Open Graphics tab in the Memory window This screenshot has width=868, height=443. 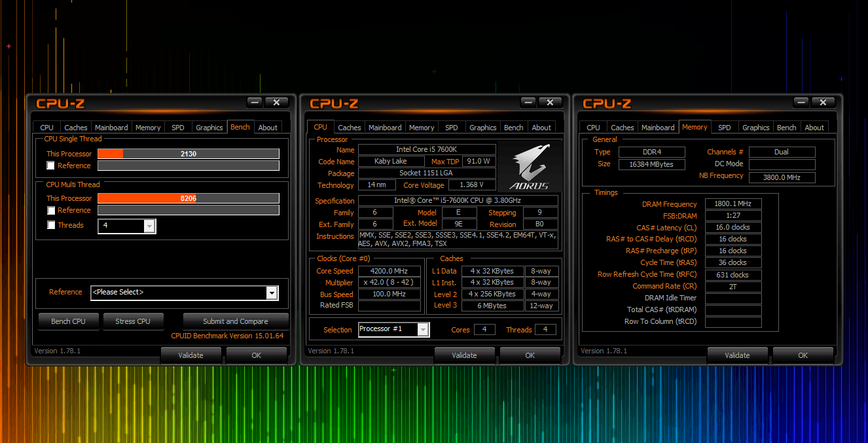click(x=755, y=128)
